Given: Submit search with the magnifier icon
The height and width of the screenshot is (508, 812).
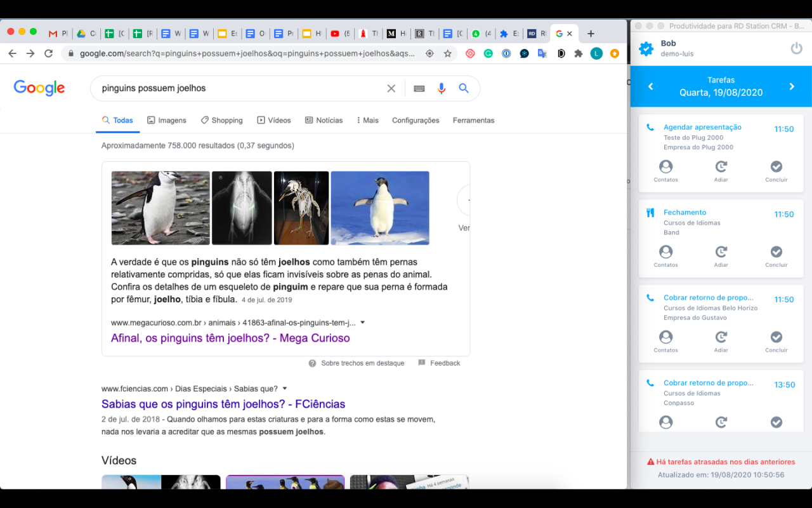Looking at the screenshot, I should 464,88.
